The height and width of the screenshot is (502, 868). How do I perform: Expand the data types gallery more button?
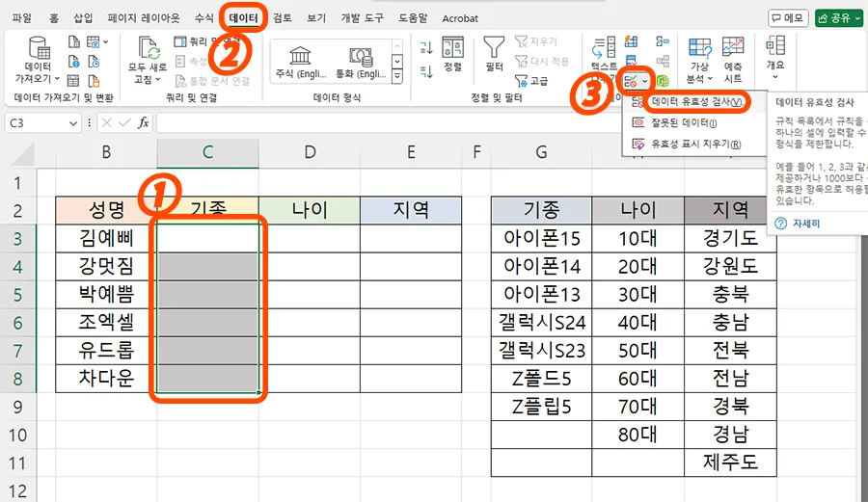(397, 76)
